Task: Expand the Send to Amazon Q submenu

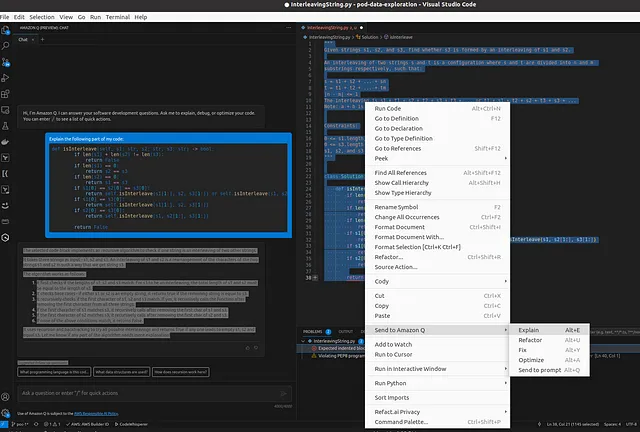Action: [437, 330]
